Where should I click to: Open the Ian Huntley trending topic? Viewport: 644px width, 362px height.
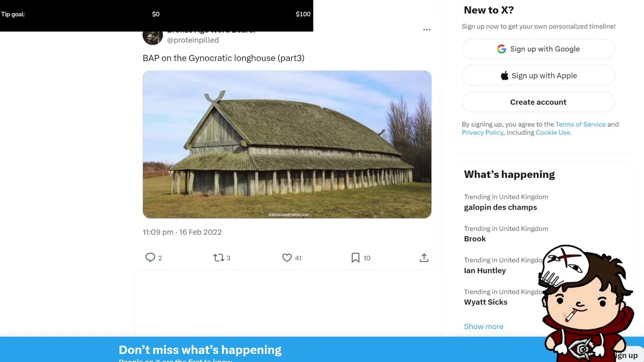tap(485, 270)
